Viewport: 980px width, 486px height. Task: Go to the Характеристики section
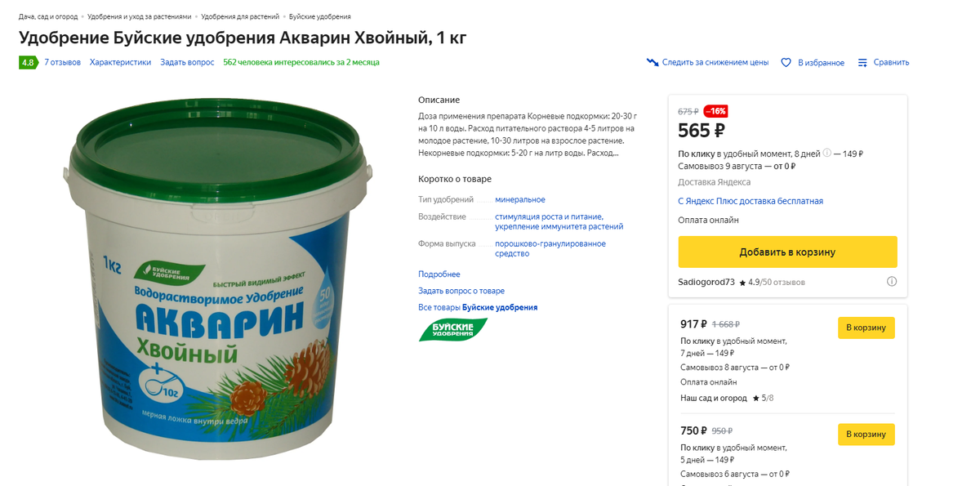click(120, 62)
